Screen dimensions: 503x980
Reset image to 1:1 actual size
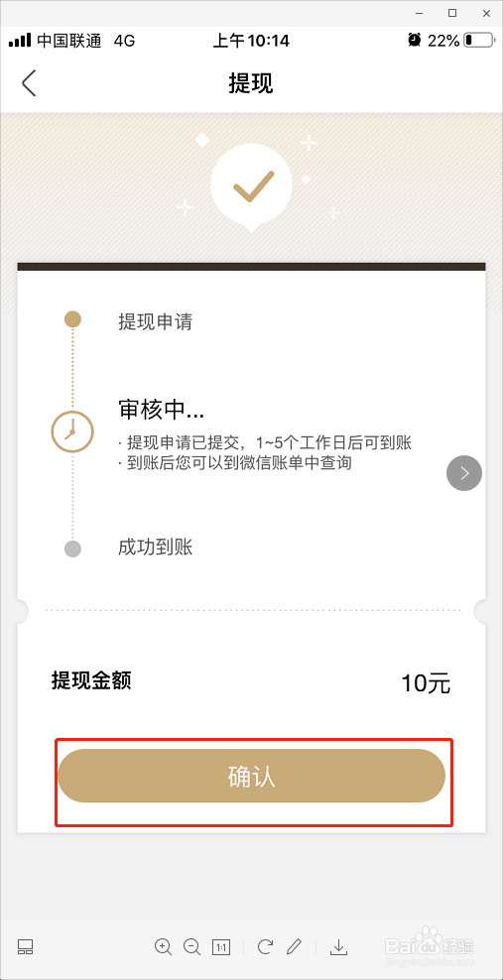pyautogui.click(x=221, y=947)
